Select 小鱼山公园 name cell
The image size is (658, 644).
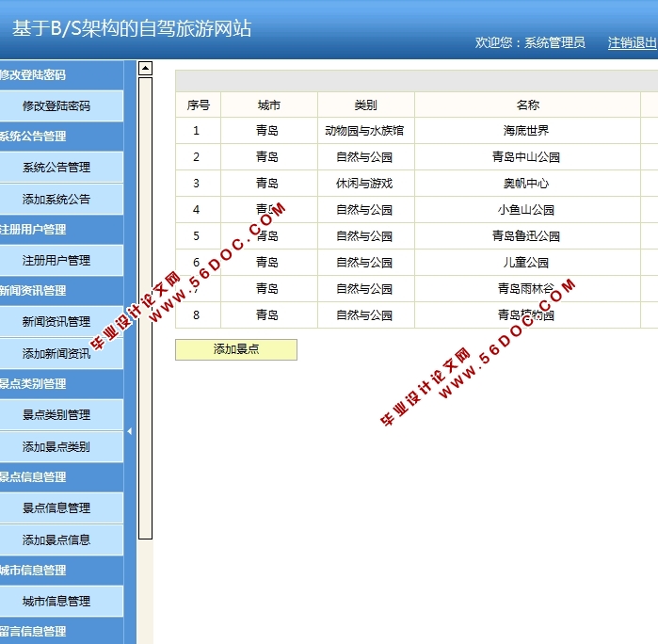[526, 210]
